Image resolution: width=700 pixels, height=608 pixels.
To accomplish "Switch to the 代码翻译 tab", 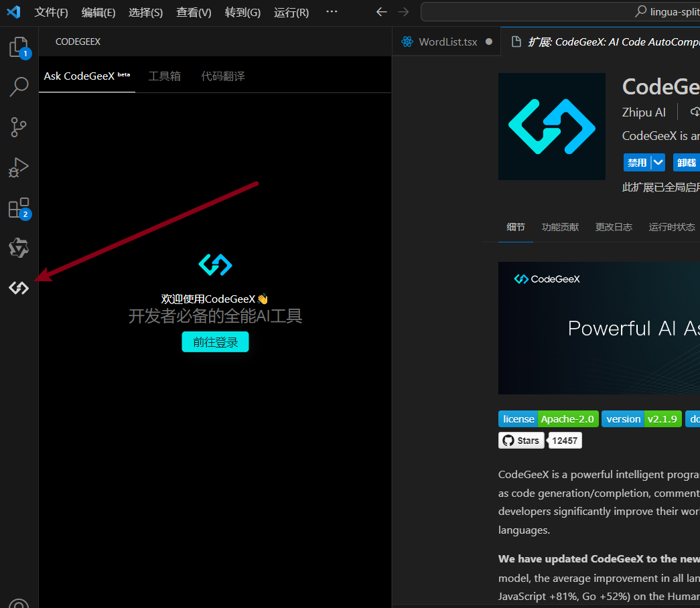I will click(x=223, y=76).
